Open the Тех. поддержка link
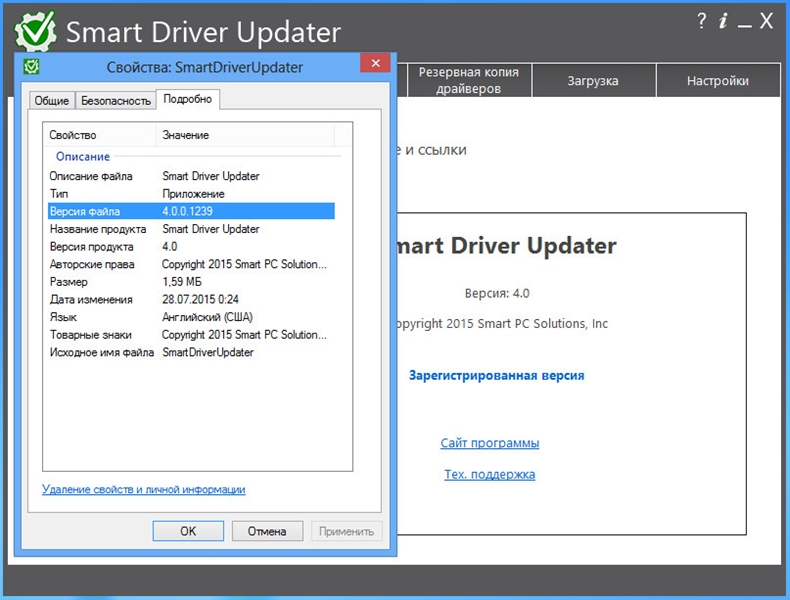This screenshot has height=600, width=790. pyautogui.click(x=490, y=474)
